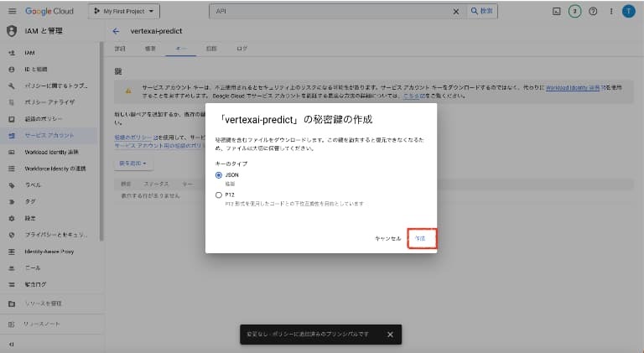Dismiss the bottom toast notification
The width and height of the screenshot is (644, 353).
tap(390, 335)
